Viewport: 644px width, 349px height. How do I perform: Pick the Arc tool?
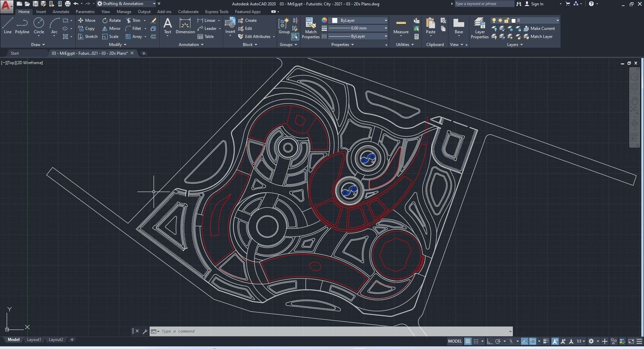54,26
